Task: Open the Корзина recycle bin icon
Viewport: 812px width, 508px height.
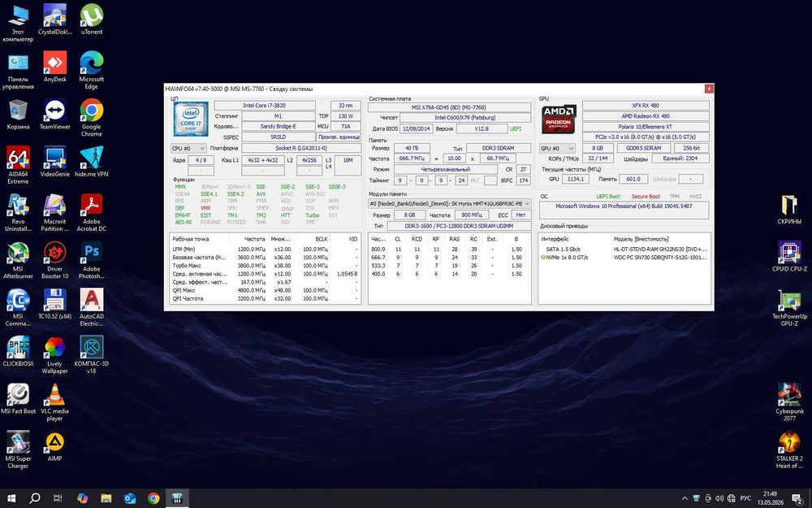Action: [18, 114]
